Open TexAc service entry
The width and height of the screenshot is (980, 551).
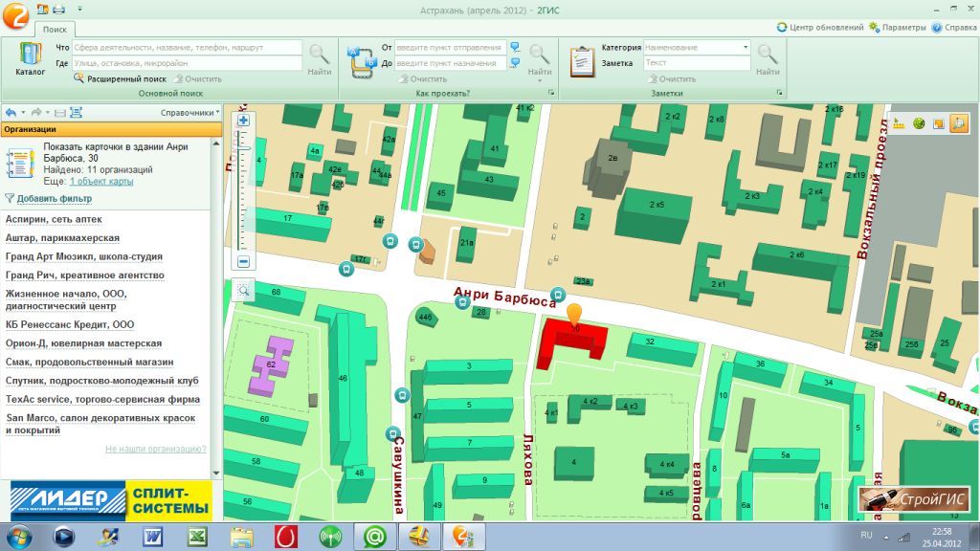(x=103, y=399)
